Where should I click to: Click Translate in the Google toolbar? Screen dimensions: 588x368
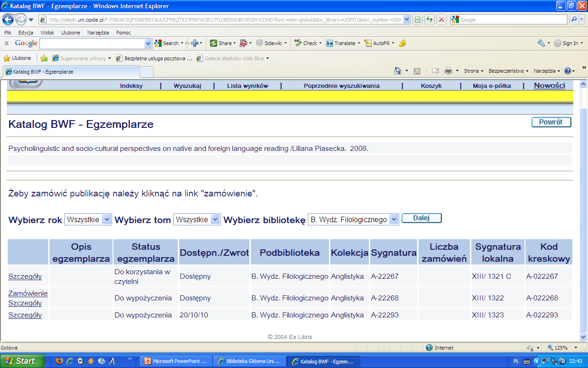point(342,43)
